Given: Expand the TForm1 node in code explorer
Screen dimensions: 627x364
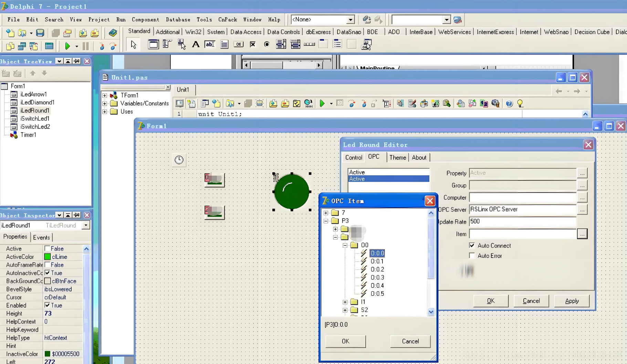Looking at the screenshot, I should tap(105, 95).
